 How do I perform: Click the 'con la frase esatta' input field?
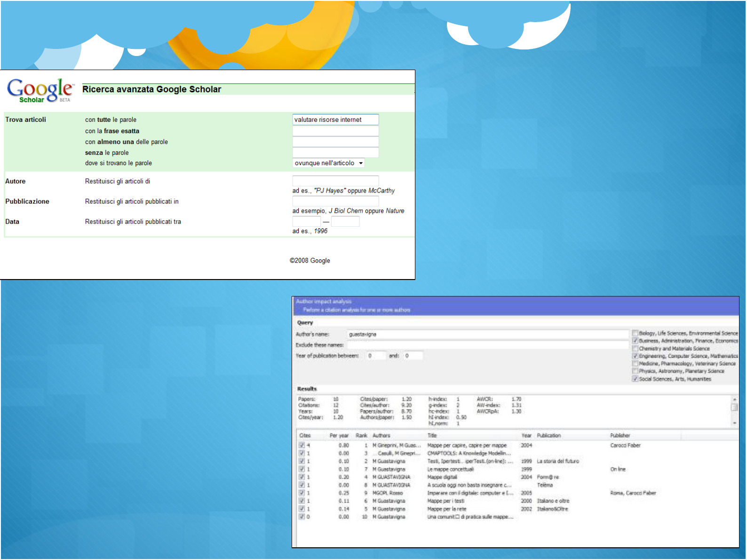coord(335,131)
